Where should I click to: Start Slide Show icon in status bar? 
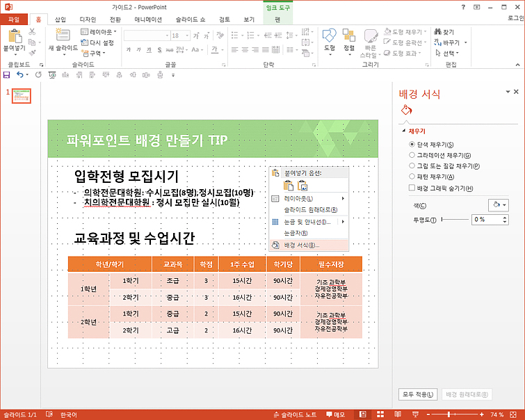coord(415,414)
